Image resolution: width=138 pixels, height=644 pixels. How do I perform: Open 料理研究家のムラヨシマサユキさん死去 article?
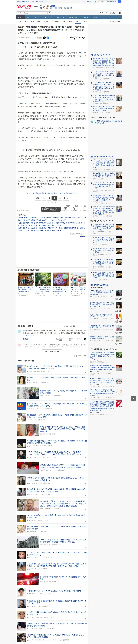pos(54,591)
